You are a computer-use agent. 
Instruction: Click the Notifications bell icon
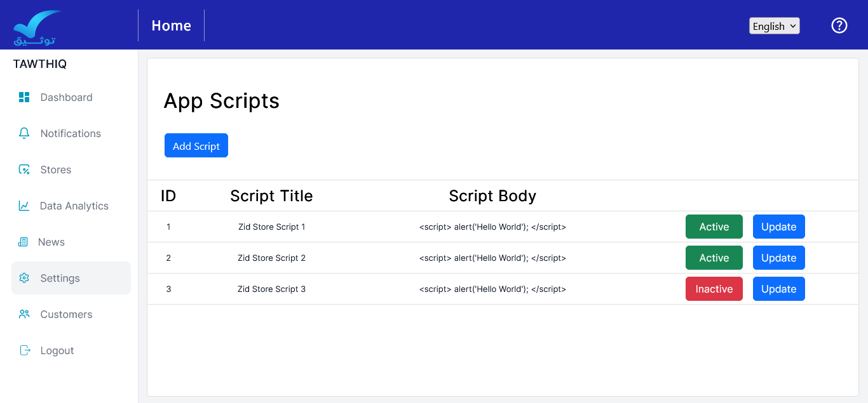[x=24, y=133]
